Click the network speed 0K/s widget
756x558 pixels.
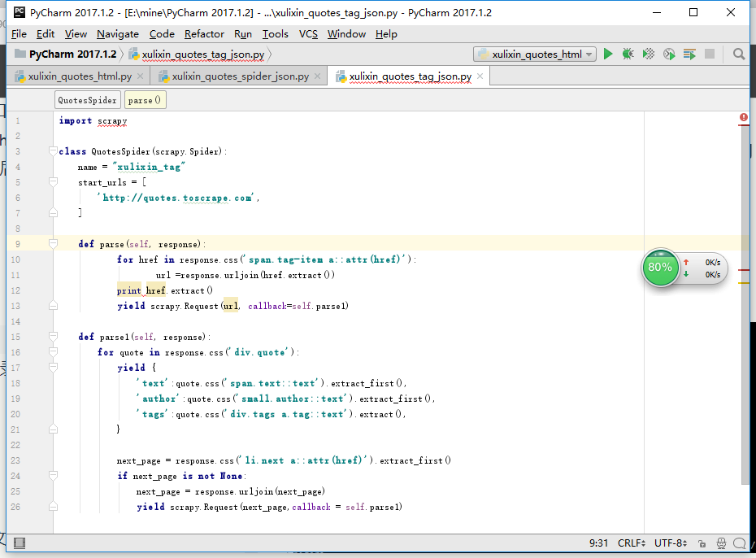pyautogui.click(x=705, y=268)
